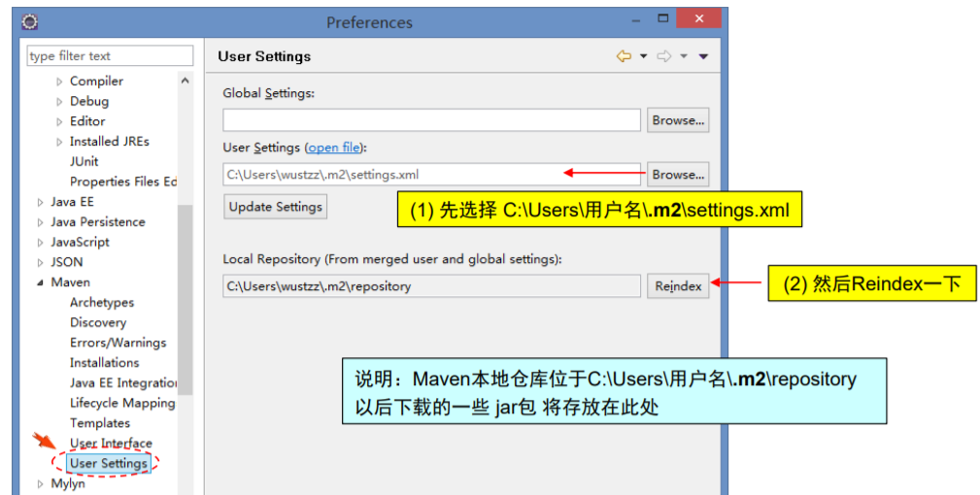Select the Mylyn entry
This screenshot has height=495, width=980.
click(x=67, y=483)
